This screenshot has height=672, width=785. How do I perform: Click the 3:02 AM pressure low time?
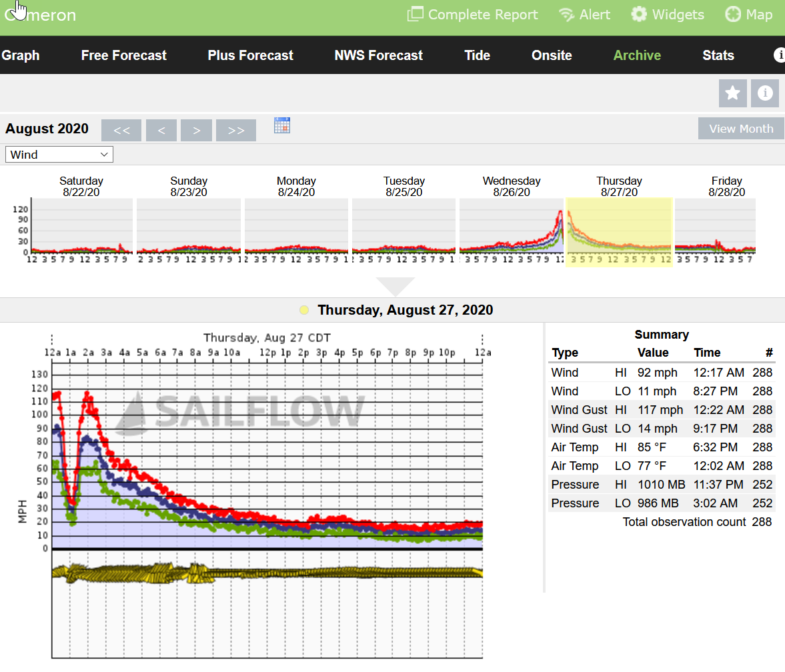715,503
